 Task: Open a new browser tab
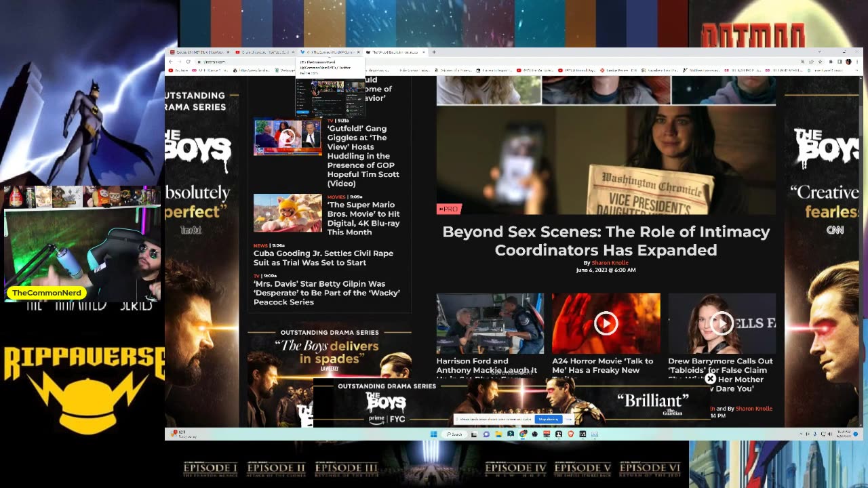[x=434, y=52]
